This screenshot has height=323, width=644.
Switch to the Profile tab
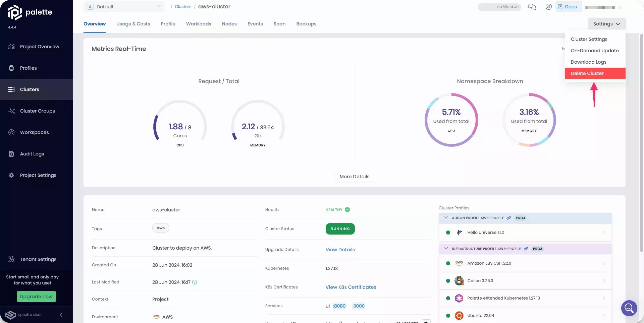tap(168, 24)
